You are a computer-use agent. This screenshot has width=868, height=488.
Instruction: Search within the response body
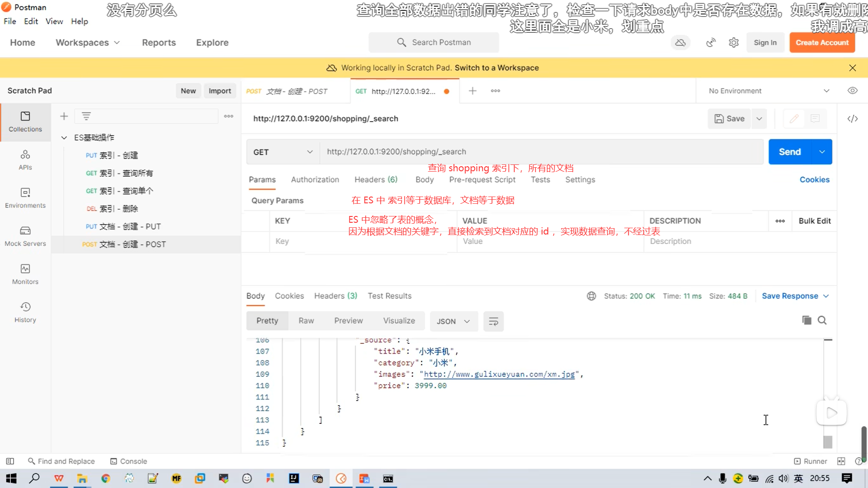coord(822,320)
